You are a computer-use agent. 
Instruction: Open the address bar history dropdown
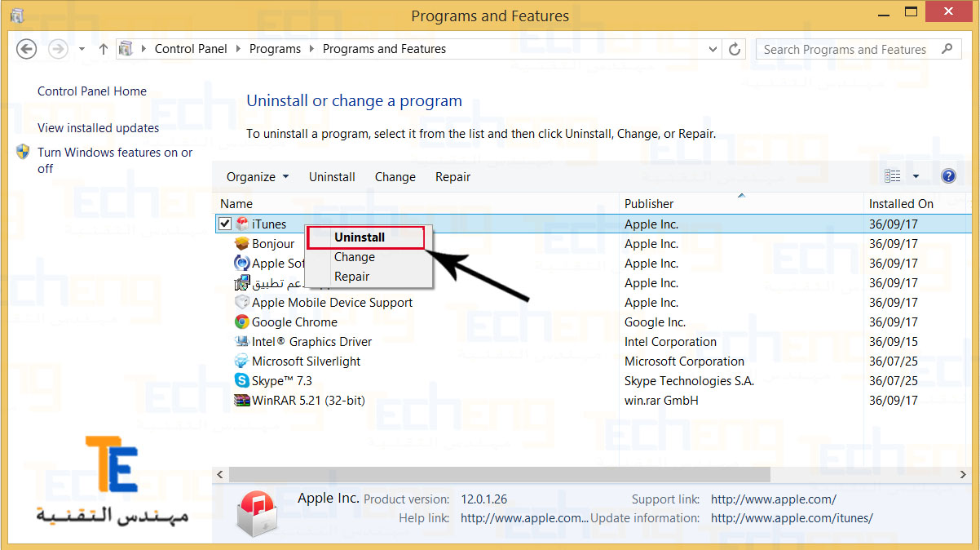coord(713,49)
